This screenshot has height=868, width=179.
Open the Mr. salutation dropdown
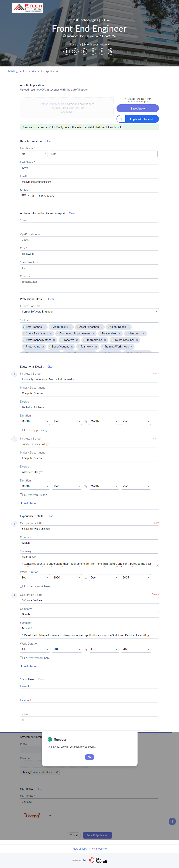pos(34,154)
